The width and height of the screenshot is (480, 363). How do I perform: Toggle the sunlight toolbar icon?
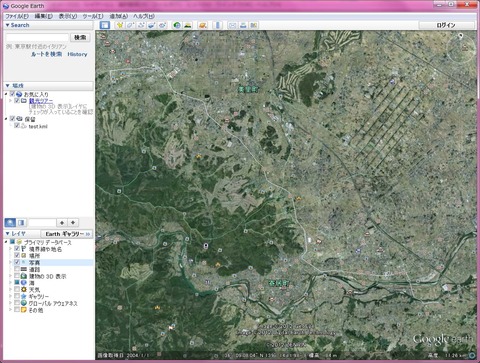coord(188,25)
